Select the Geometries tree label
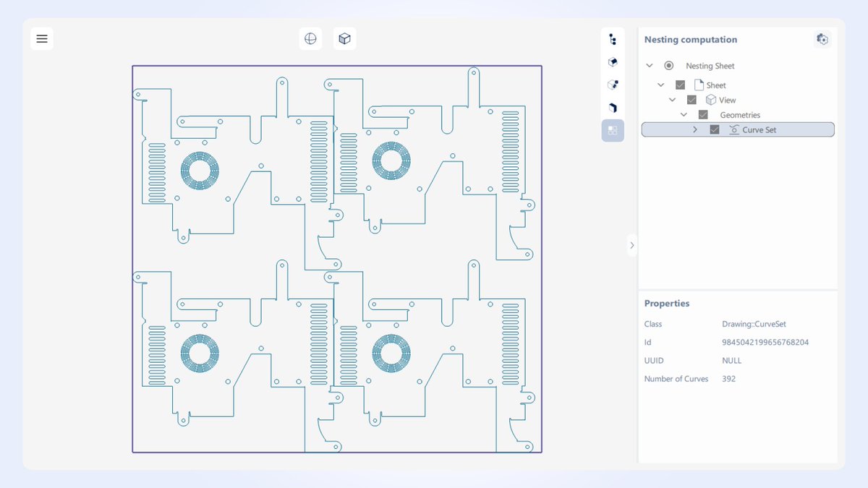Viewport: 868px width, 488px height. (740, 115)
